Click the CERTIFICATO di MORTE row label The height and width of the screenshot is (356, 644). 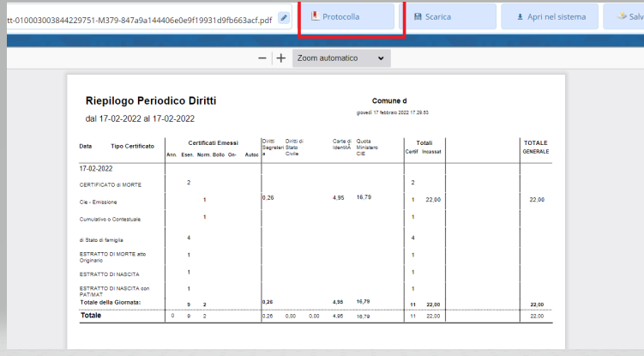[x=111, y=184]
